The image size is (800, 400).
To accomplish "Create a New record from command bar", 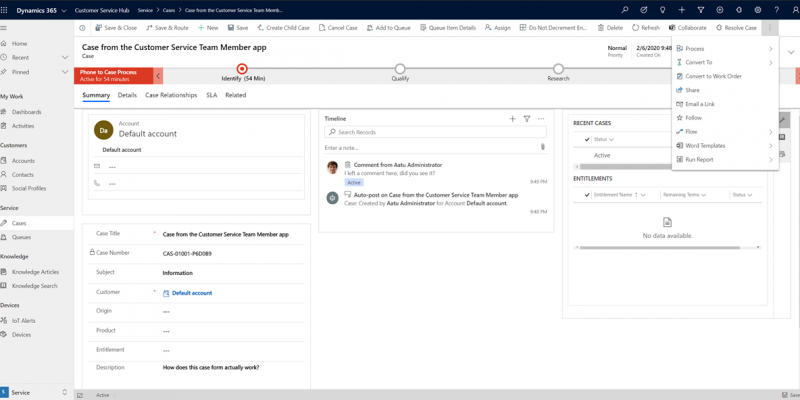I will (x=208, y=28).
